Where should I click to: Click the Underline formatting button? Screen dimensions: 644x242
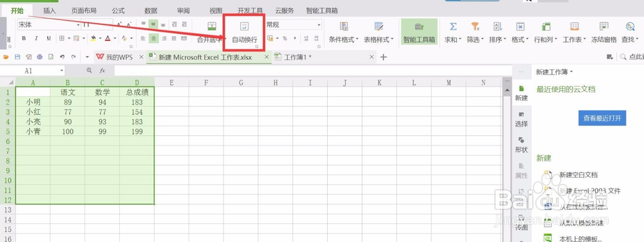tap(48, 38)
